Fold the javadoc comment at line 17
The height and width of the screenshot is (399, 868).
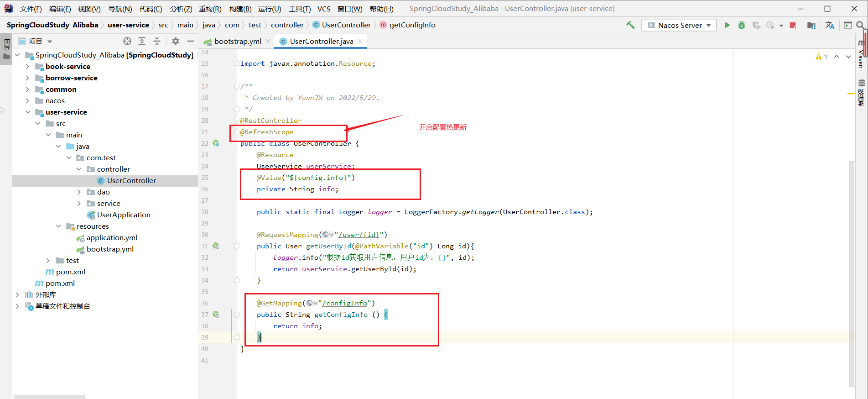237,86
